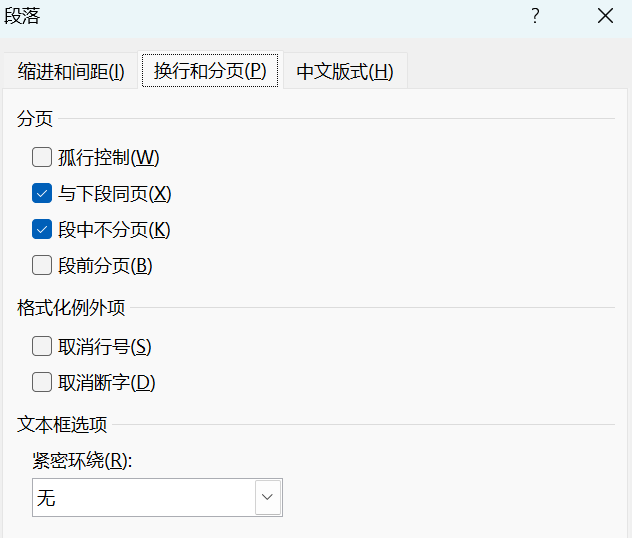Disable the 段中不分页 checkbox
Viewport: 632px width, 538px height.
42,229
